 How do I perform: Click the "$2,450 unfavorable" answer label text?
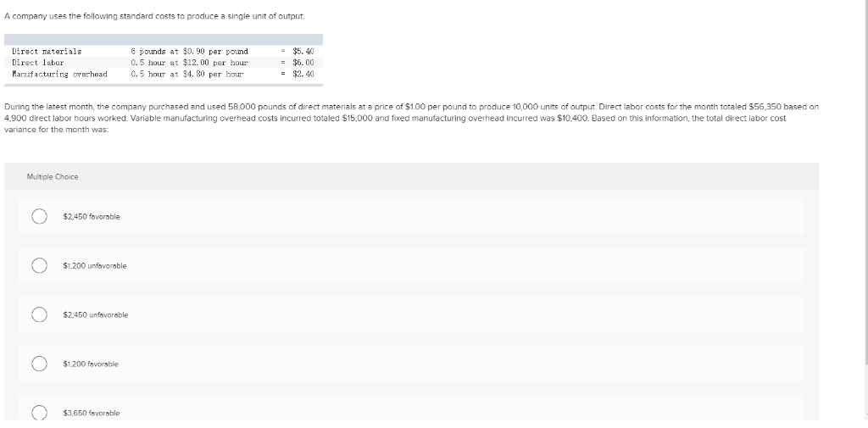coord(95,314)
